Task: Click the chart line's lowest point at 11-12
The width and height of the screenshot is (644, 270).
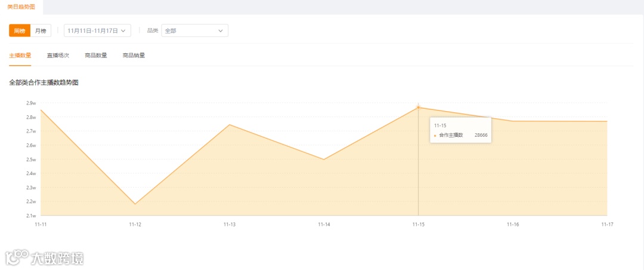Action: pyautogui.click(x=135, y=204)
